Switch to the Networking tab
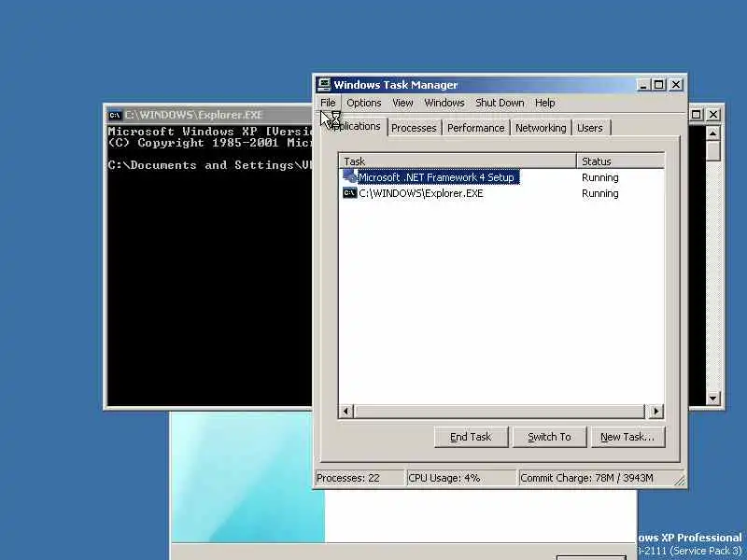Viewport: 747px width, 560px height. coord(541,128)
